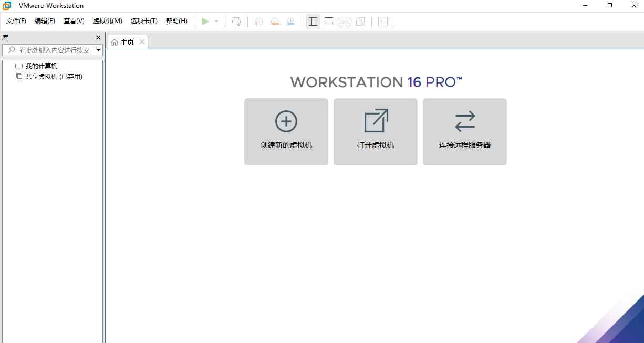
Task: Click 创建新的虚拟机 button
Action: (x=286, y=132)
